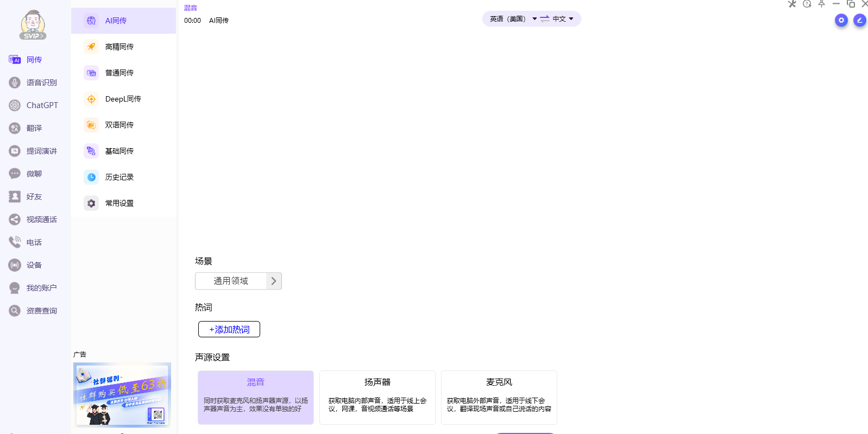Open the 提词演讲 teleprompter section
Image resolution: width=868 pixels, height=434 pixels.
34,151
